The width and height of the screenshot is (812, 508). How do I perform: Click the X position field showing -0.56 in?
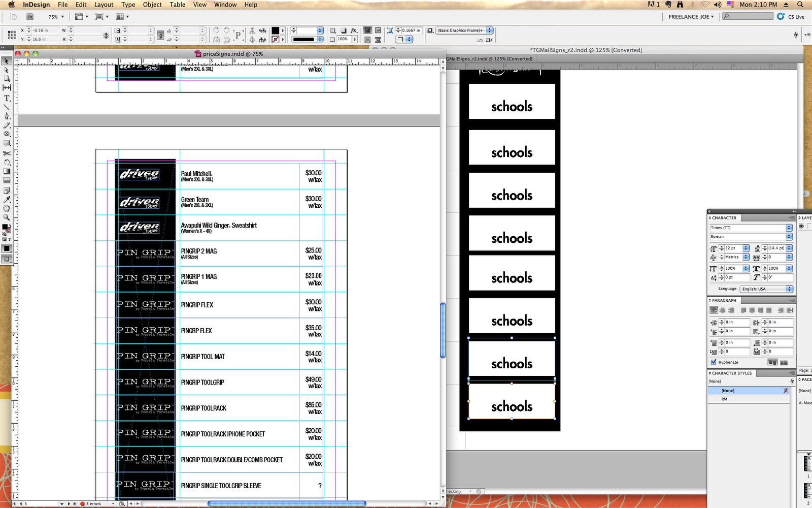click(x=45, y=30)
